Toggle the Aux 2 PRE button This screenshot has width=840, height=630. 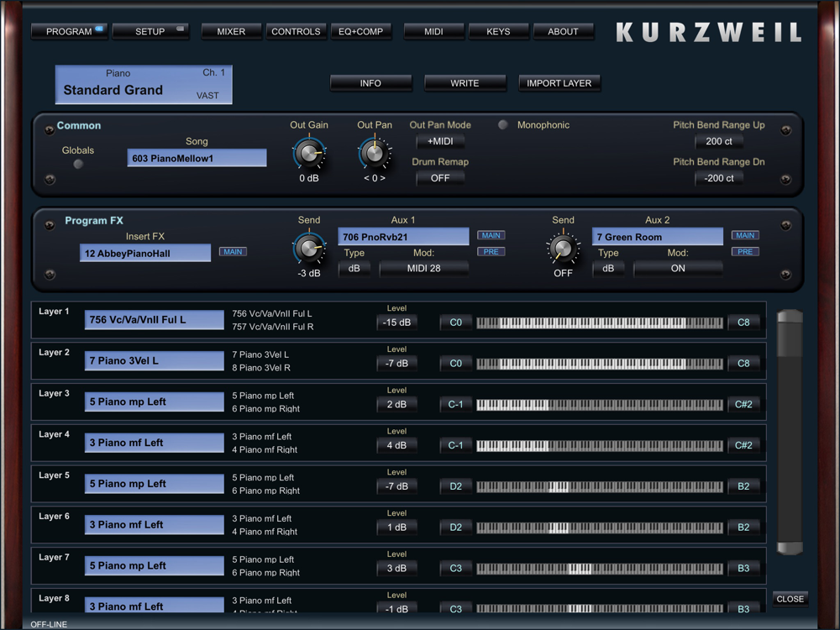click(745, 252)
